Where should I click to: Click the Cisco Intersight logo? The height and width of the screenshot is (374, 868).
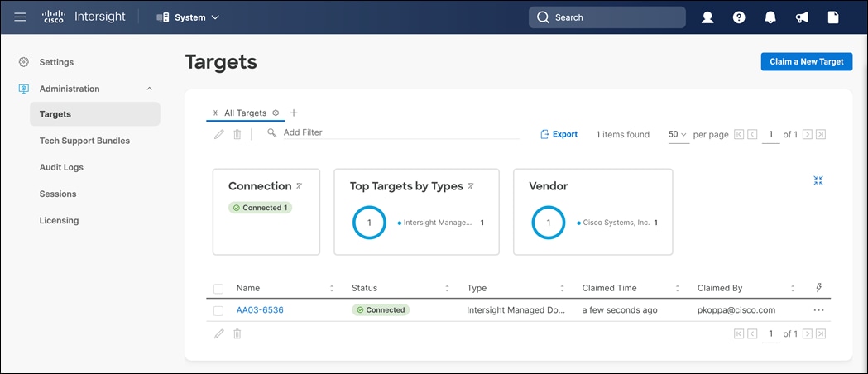pyautogui.click(x=84, y=17)
